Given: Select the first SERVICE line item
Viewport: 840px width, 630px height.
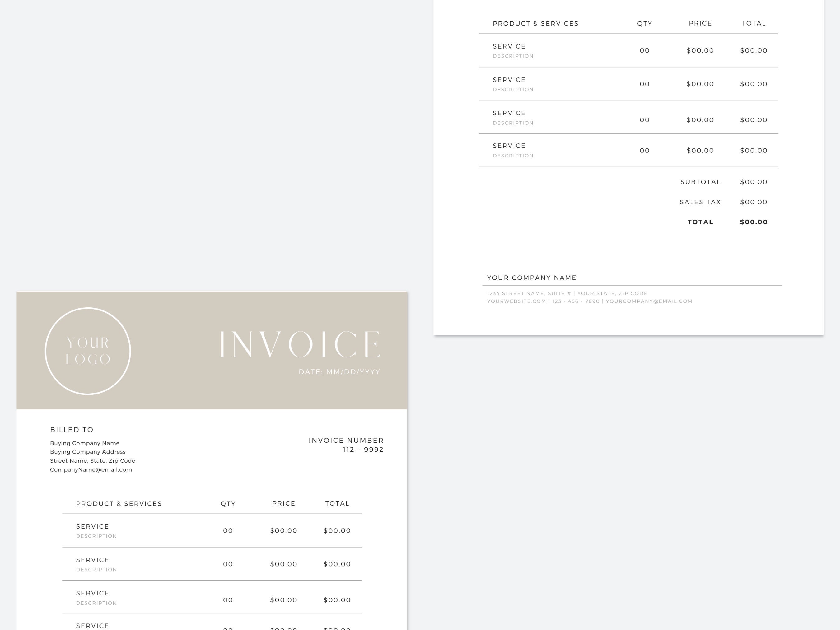Looking at the screenshot, I should [x=92, y=526].
